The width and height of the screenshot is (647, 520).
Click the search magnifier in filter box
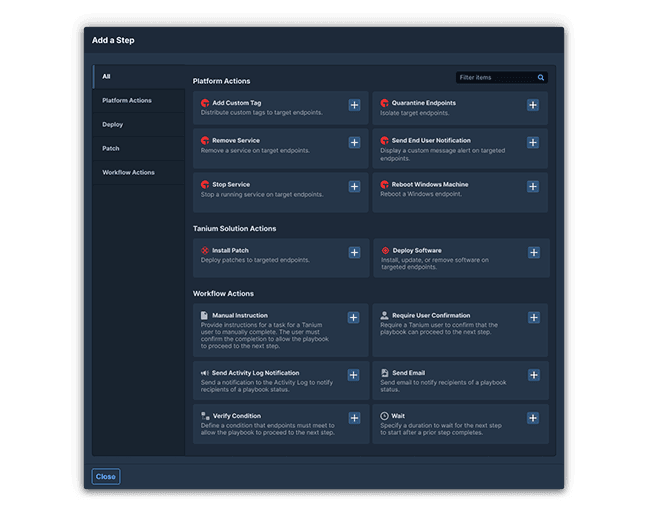(541, 78)
